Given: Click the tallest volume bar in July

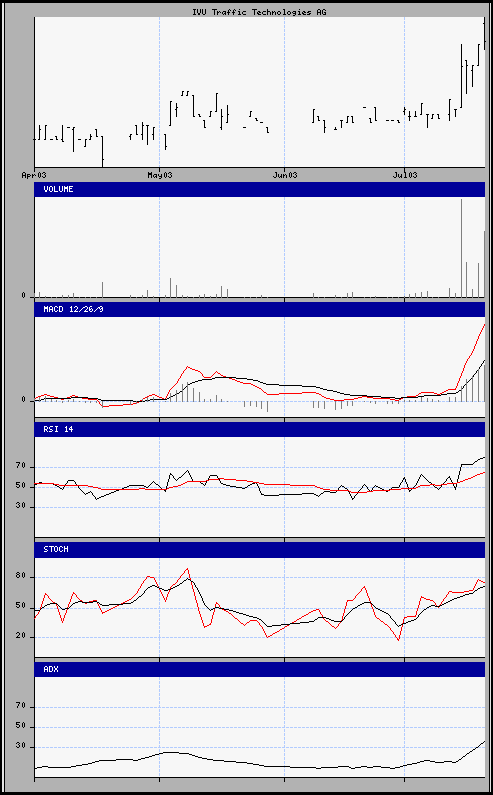Looking at the screenshot, I should [461, 248].
